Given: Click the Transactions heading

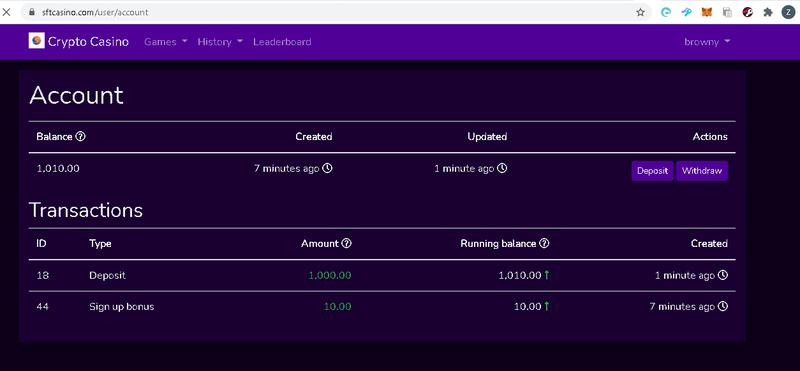Looking at the screenshot, I should [86, 210].
